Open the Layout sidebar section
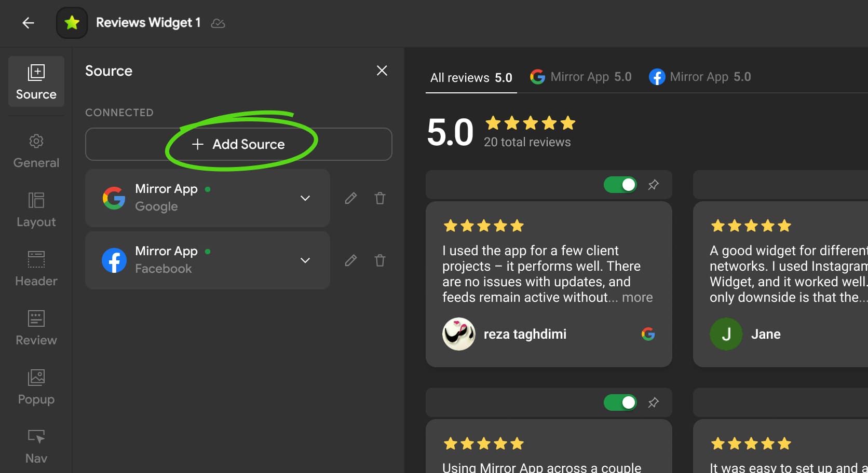The width and height of the screenshot is (868, 473). (36, 210)
